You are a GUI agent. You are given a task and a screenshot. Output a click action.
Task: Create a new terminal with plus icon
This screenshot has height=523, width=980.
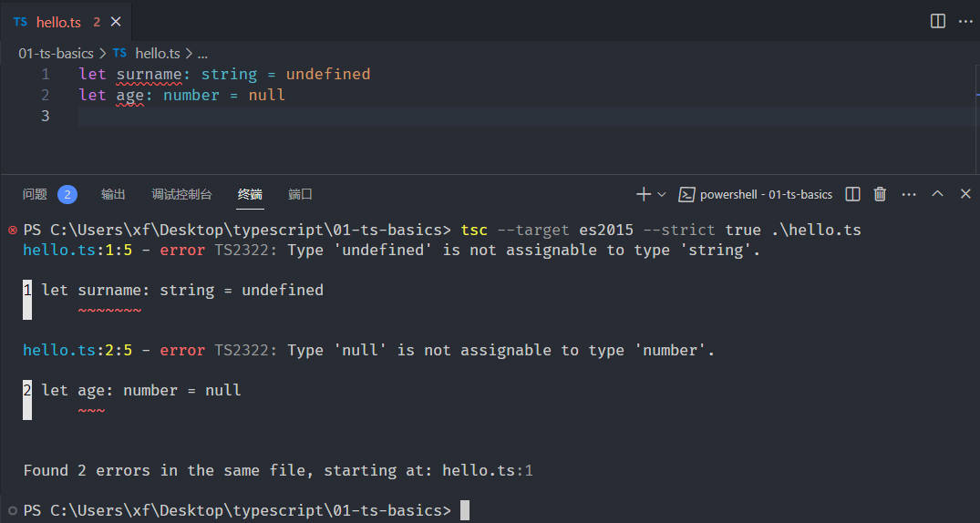pos(643,194)
